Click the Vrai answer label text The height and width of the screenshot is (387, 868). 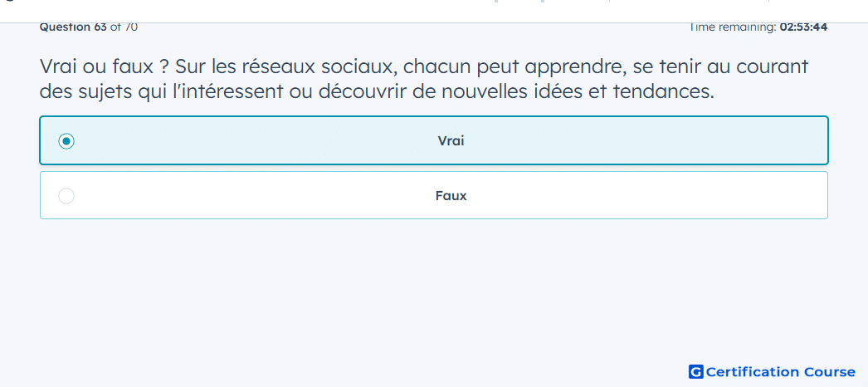(451, 141)
